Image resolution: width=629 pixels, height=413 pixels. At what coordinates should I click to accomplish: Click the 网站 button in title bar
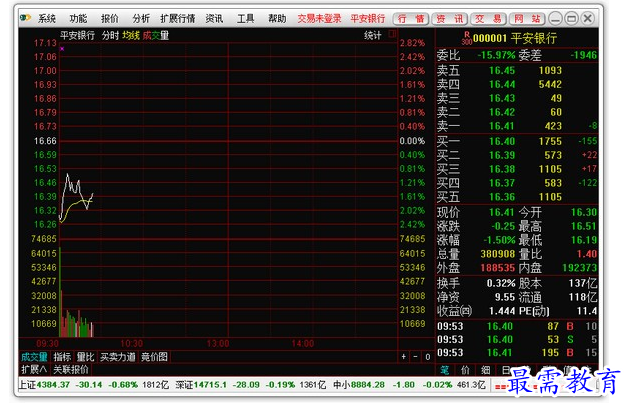tap(527, 18)
